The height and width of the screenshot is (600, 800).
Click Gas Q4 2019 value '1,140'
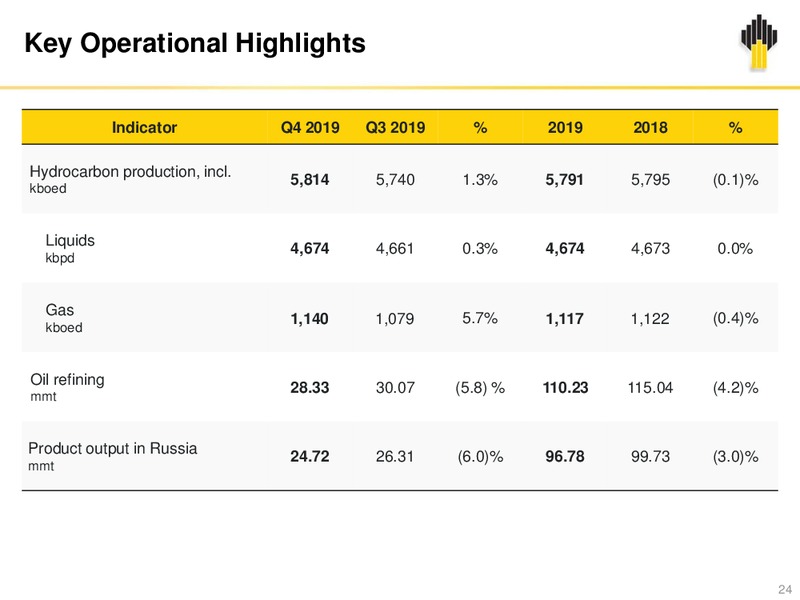(x=310, y=319)
